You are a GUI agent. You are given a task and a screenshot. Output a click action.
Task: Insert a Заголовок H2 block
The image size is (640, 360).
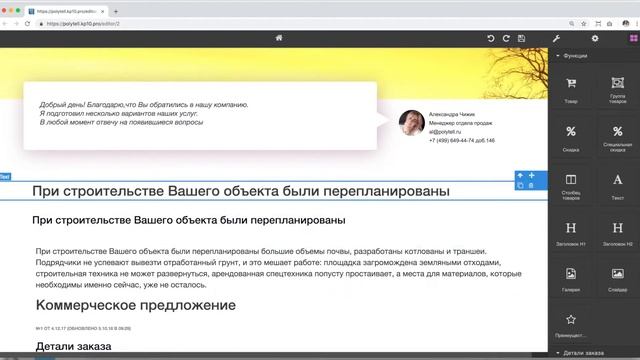pyautogui.click(x=618, y=233)
